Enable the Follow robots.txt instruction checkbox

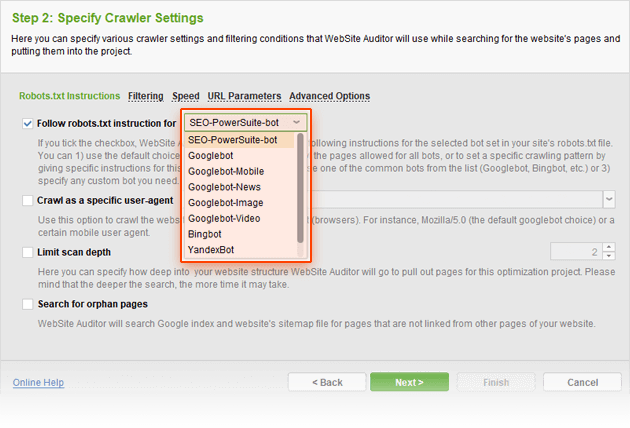[x=26, y=124]
